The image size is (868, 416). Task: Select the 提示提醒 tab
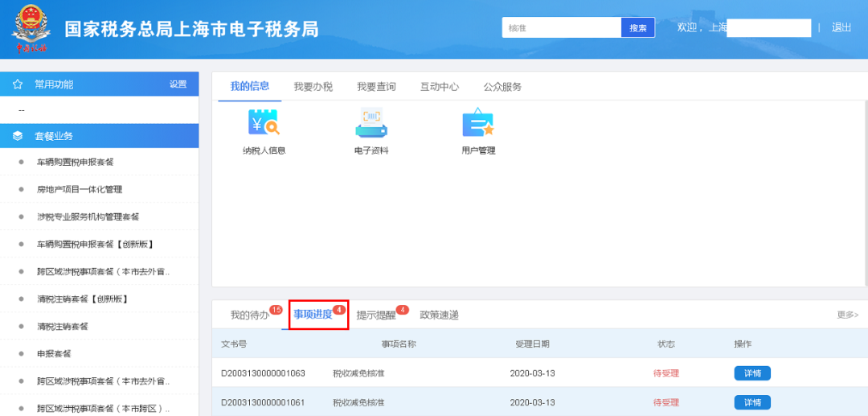pos(376,315)
